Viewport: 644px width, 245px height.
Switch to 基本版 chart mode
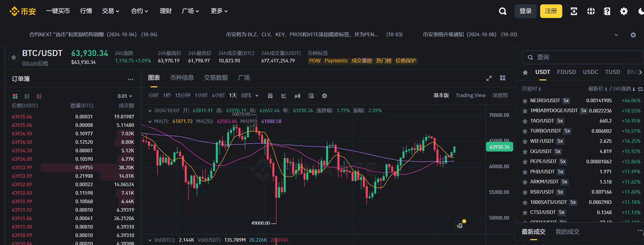tap(441, 95)
